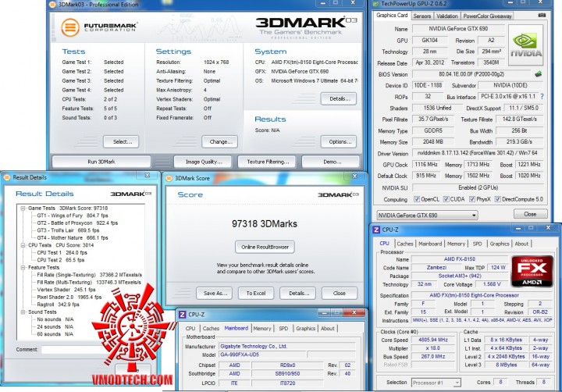
Task: Click the Change... settings button
Action: 219,141
